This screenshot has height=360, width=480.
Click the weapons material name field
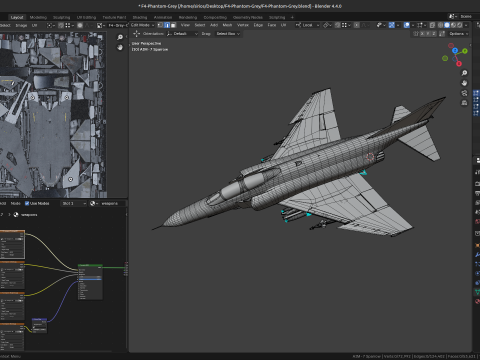tap(113, 203)
